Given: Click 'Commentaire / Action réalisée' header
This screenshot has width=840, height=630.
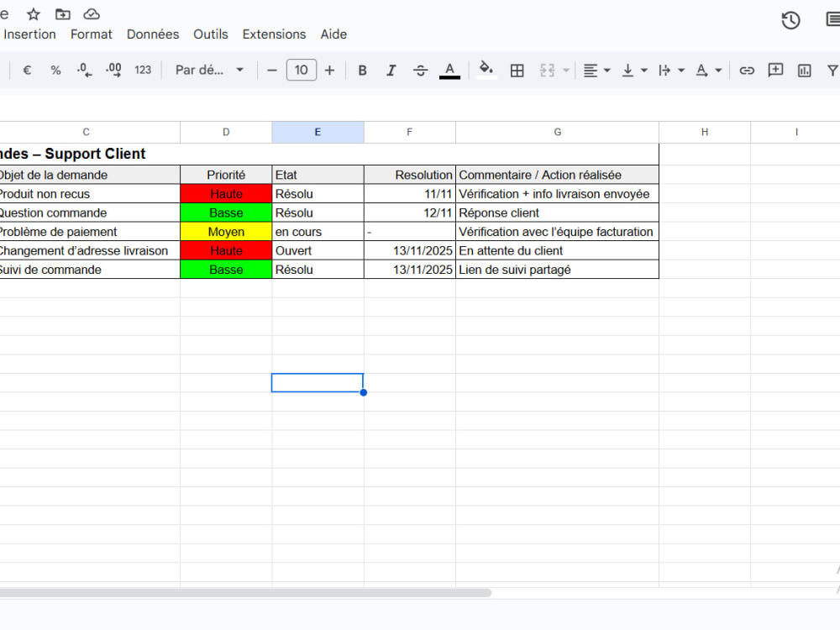Looking at the screenshot, I should tap(557, 175).
